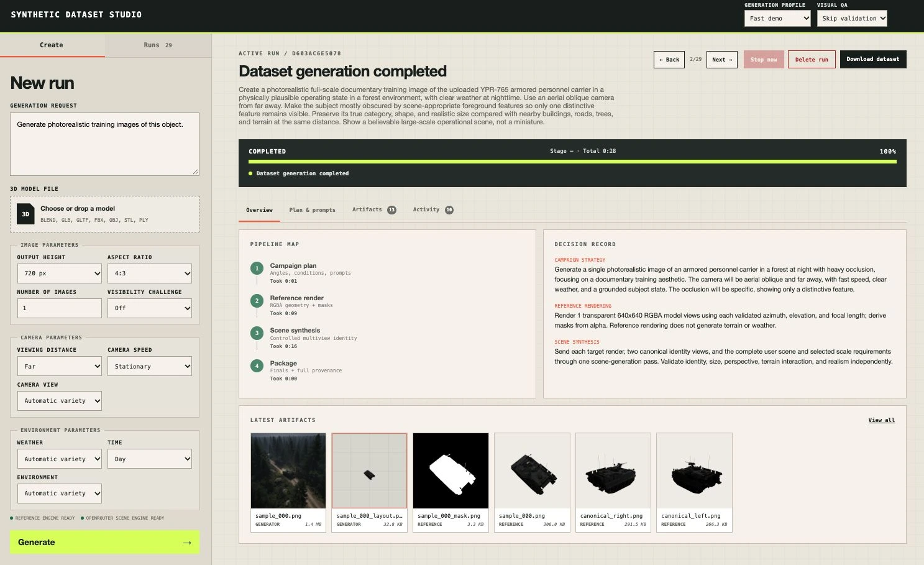Image resolution: width=924 pixels, height=565 pixels.
Task: Click the completed generation progress bar
Action: (572, 162)
